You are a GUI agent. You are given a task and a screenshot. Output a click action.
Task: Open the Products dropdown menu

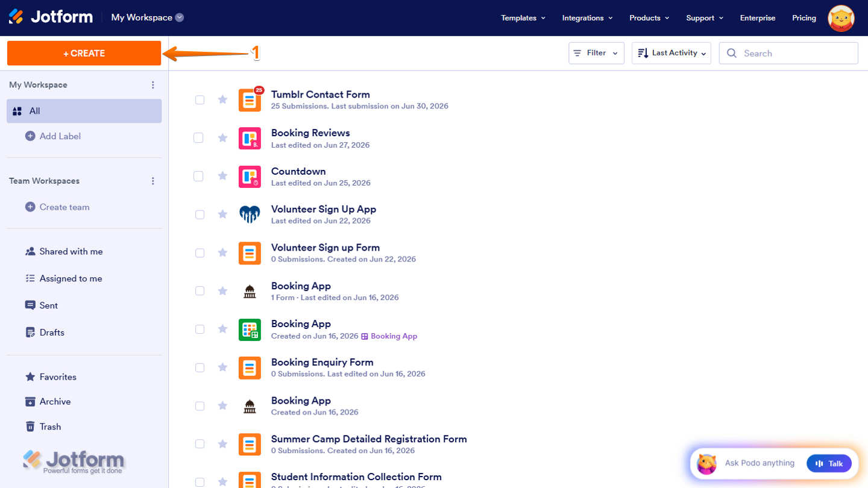tap(650, 18)
